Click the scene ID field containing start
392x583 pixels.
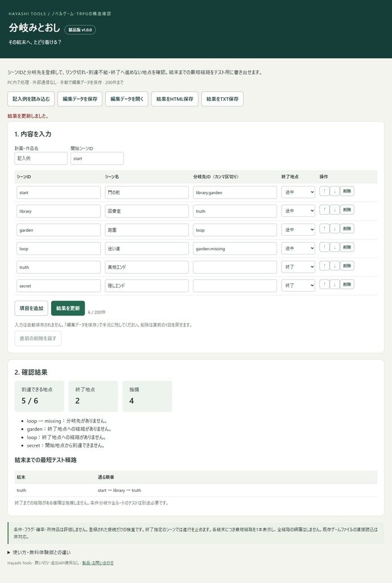(x=59, y=192)
